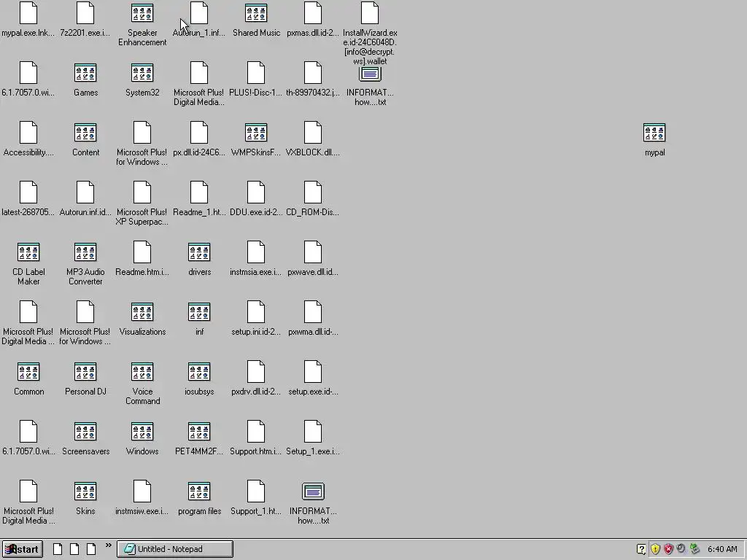Viewport: 747px width, 560px height.
Task: Select the pxmas.dll.id-2... file icon
Action: (313, 13)
